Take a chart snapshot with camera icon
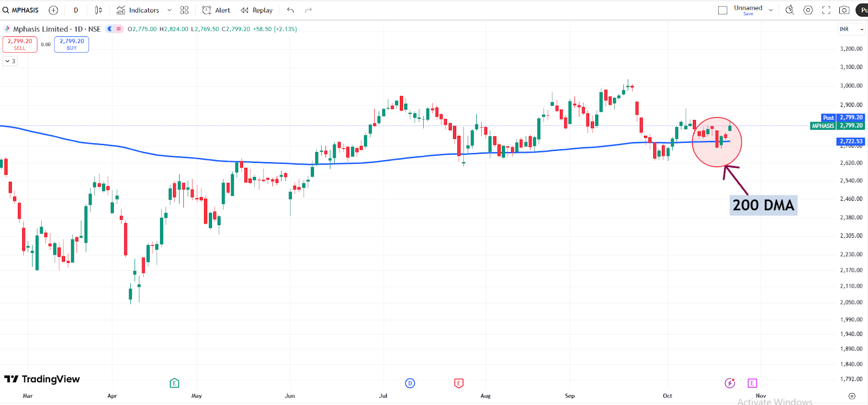Screen dimensions: 868x405 coord(844,10)
